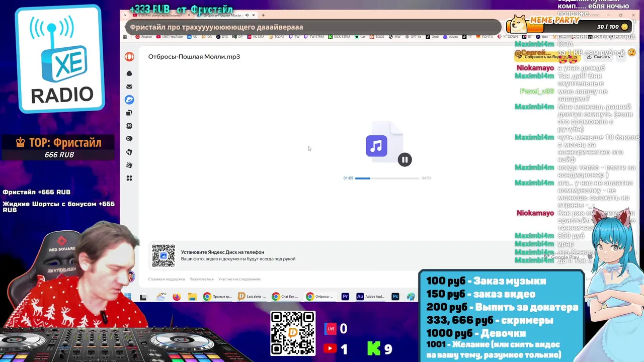
Task: Open Adobe Audition from taskbar
Action: 370,297
